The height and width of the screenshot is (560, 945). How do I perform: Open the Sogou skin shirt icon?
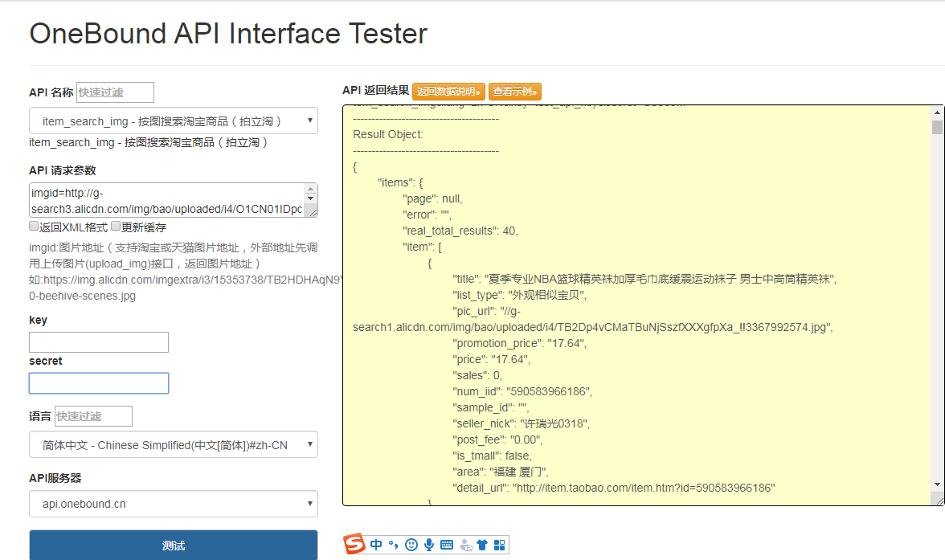pos(482,545)
